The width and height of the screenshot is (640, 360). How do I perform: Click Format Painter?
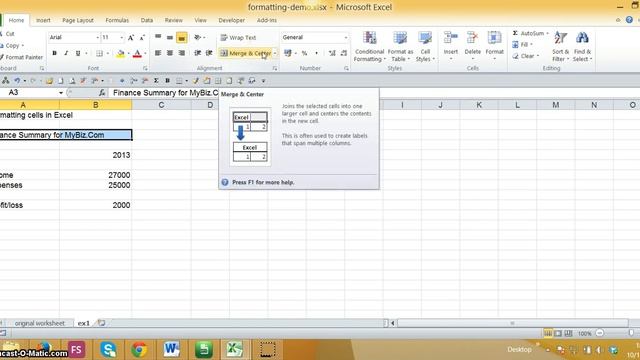(21, 57)
